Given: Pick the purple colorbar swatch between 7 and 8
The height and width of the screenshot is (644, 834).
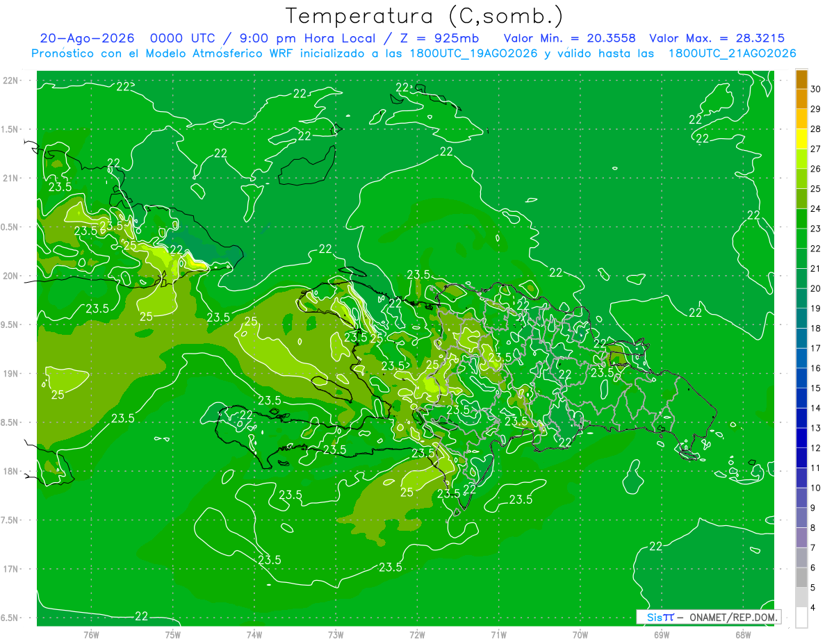Looking at the screenshot, I should click(x=801, y=538).
